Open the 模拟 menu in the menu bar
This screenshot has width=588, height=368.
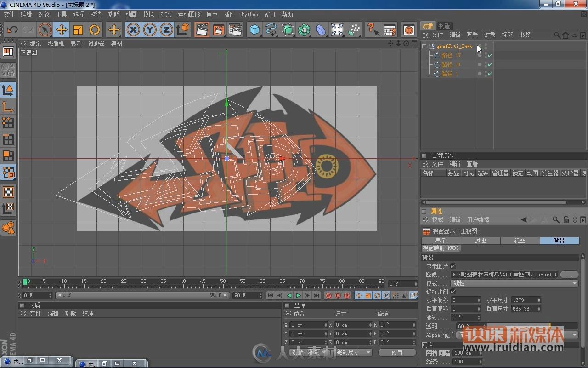(x=148, y=14)
